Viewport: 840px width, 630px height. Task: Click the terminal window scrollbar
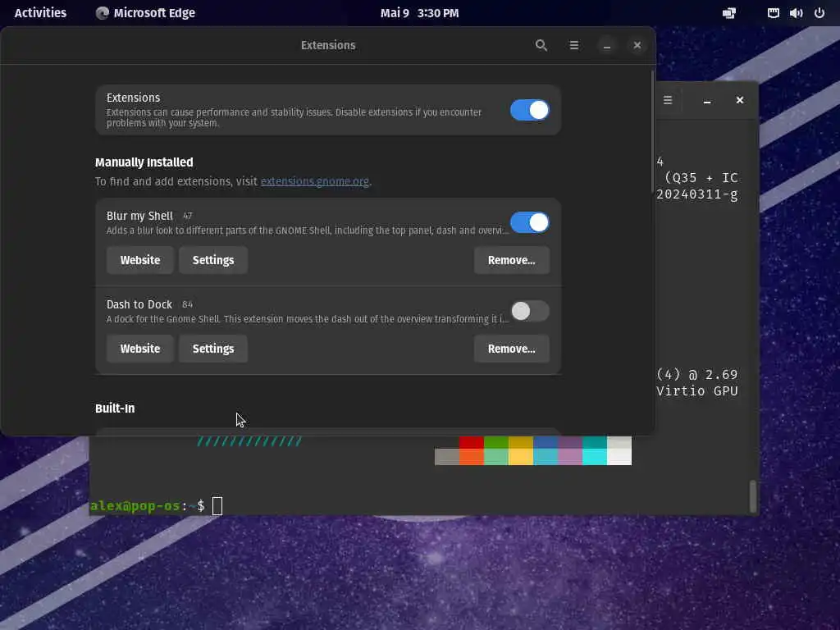pos(753,496)
